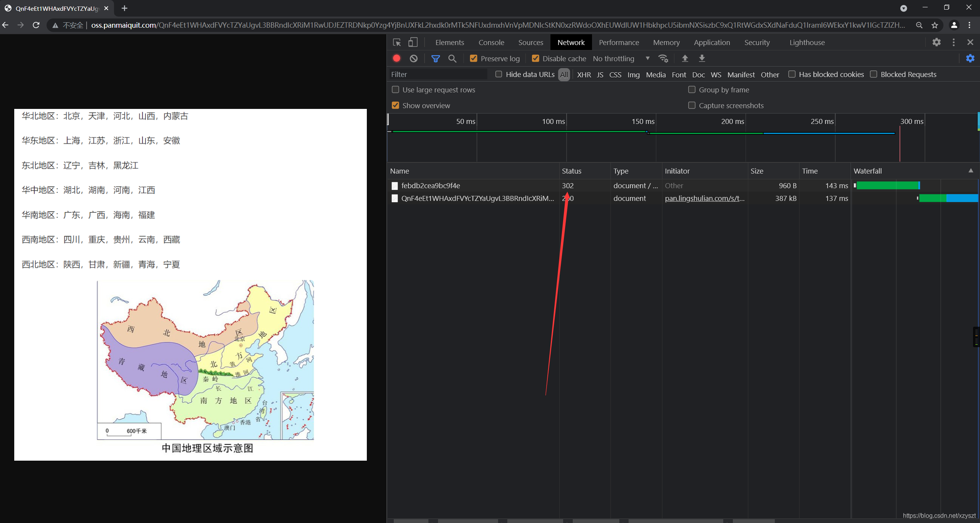Click the Filter text input
Image resolution: width=980 pixels, height=523 pixels.
[438, 74]
